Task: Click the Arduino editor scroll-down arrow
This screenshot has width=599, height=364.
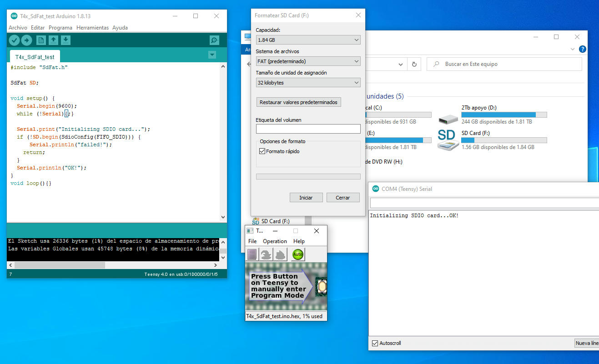Action: click(x=223, y=217)
